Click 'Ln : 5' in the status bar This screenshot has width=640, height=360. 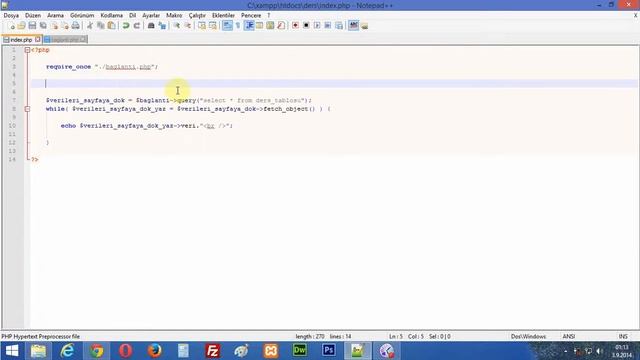click(396, 337)
